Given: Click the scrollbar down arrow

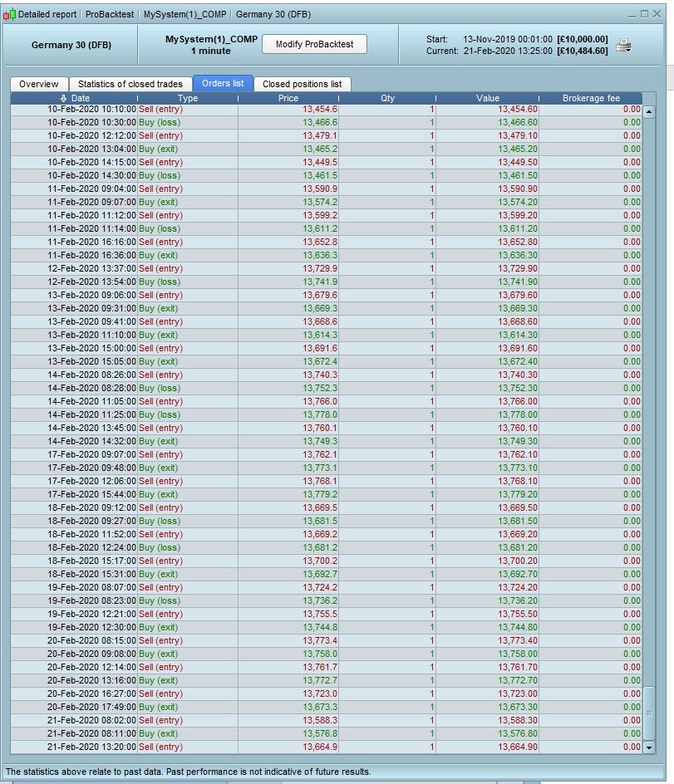Looking at the screenshot, I should 649,747.
